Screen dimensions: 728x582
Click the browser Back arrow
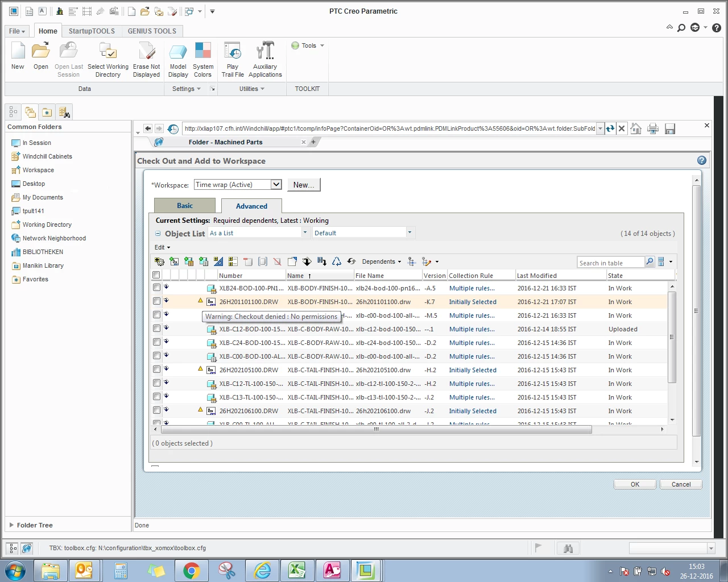point(148,128)
